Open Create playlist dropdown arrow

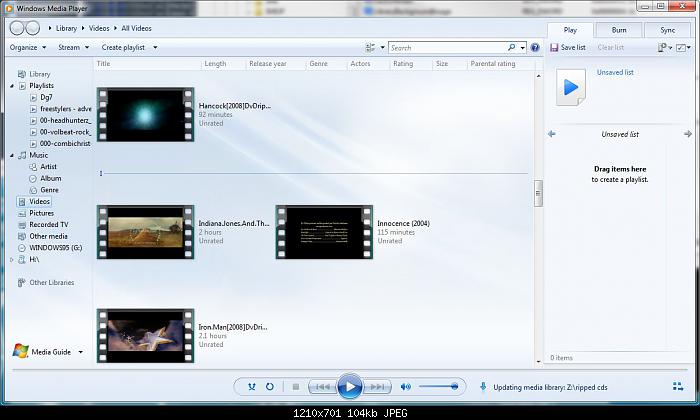pyautogui.click(x=155, y=47)
